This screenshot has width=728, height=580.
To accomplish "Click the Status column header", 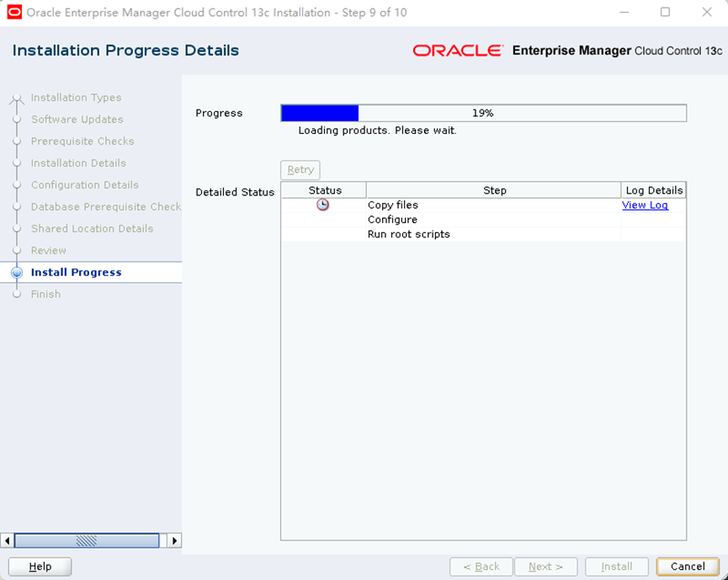I will point(324,190).
